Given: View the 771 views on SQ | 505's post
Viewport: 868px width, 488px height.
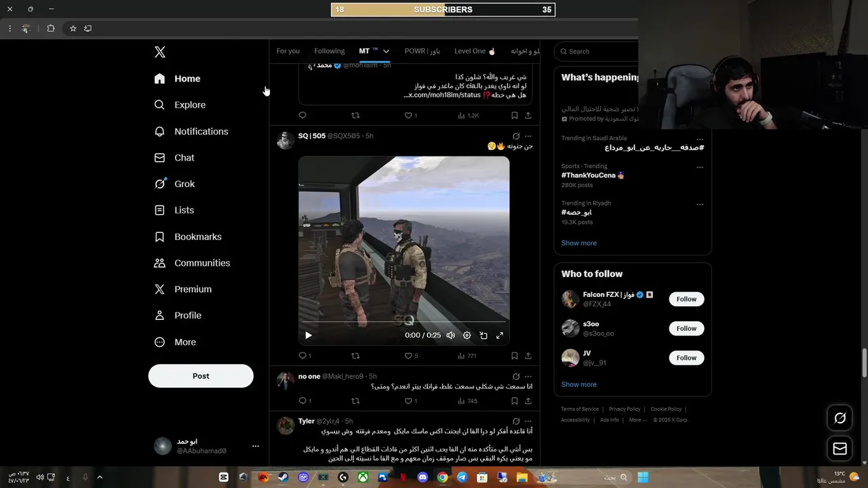Looking at the screenshot, I should 467,356.
